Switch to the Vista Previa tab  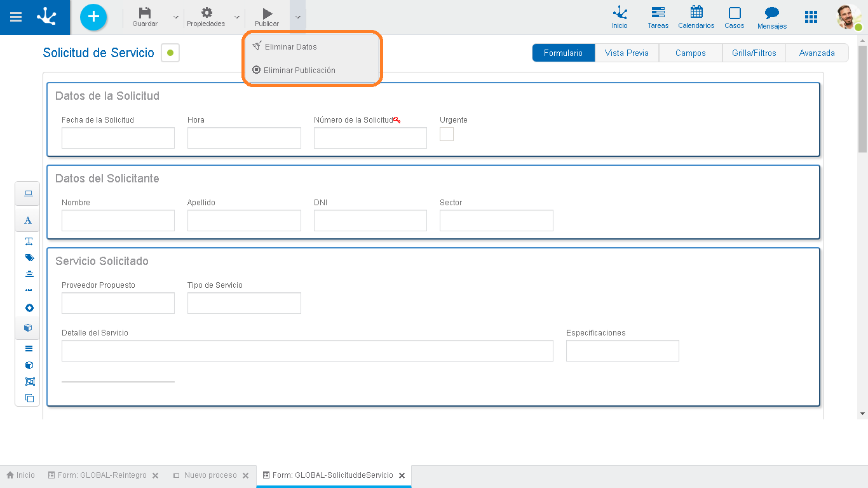click(x=627, y=53)
